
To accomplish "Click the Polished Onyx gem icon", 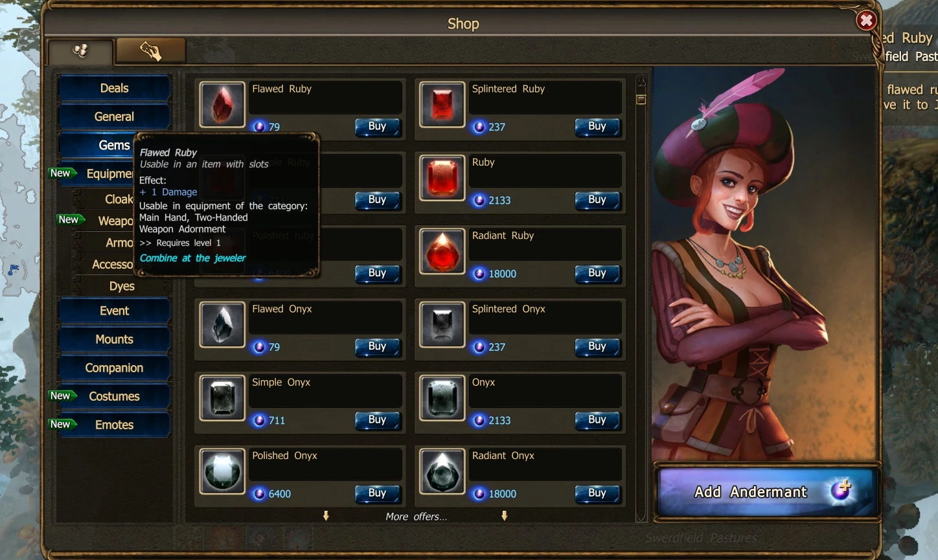I will point(222,471).
